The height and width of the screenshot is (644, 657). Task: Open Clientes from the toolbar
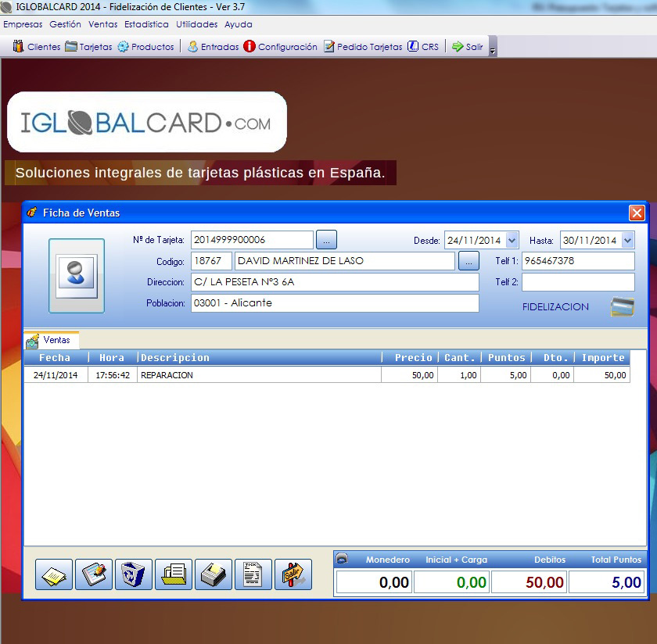37,47
